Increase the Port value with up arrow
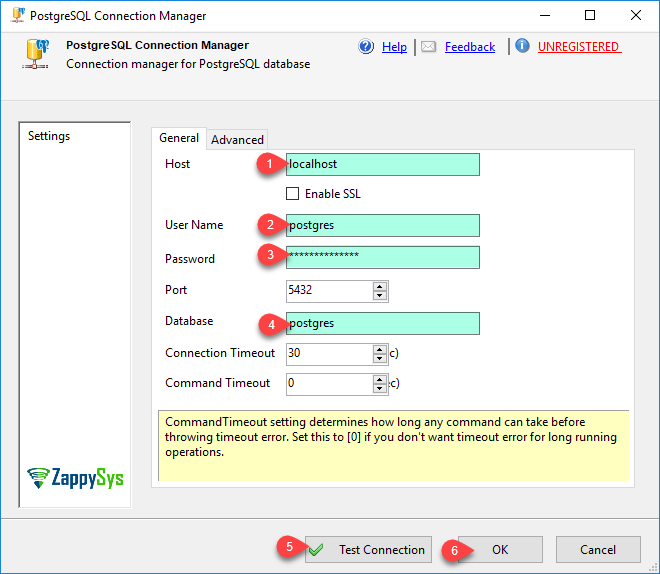660x574 pixels. coord(380,287)
